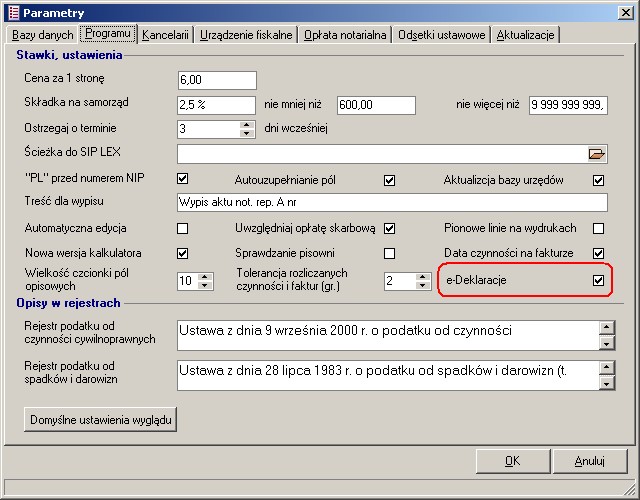Click the Parametry window title icon
640x500 pixels.
(x=12, y=13)
